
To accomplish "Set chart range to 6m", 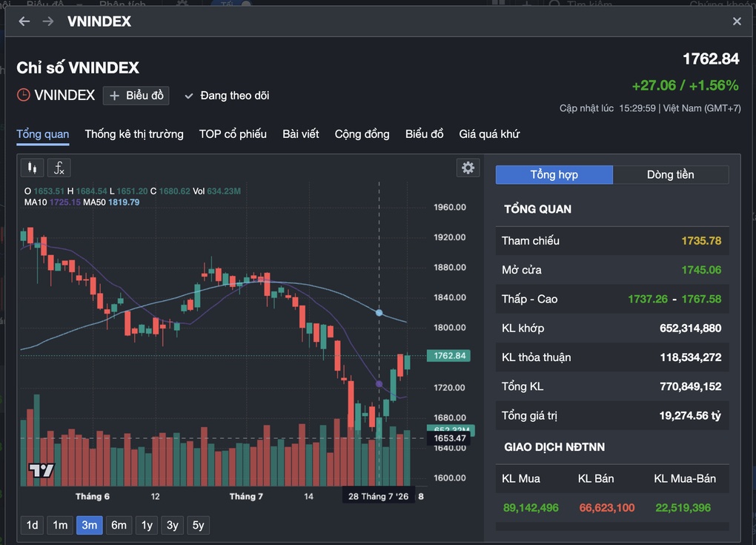I will click(119, 525).
